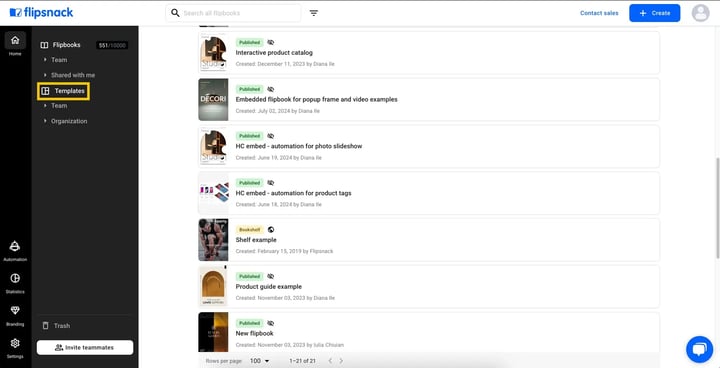Select Flipbooks in the sidebar
The image size is (720, 368).
point(67,45)
